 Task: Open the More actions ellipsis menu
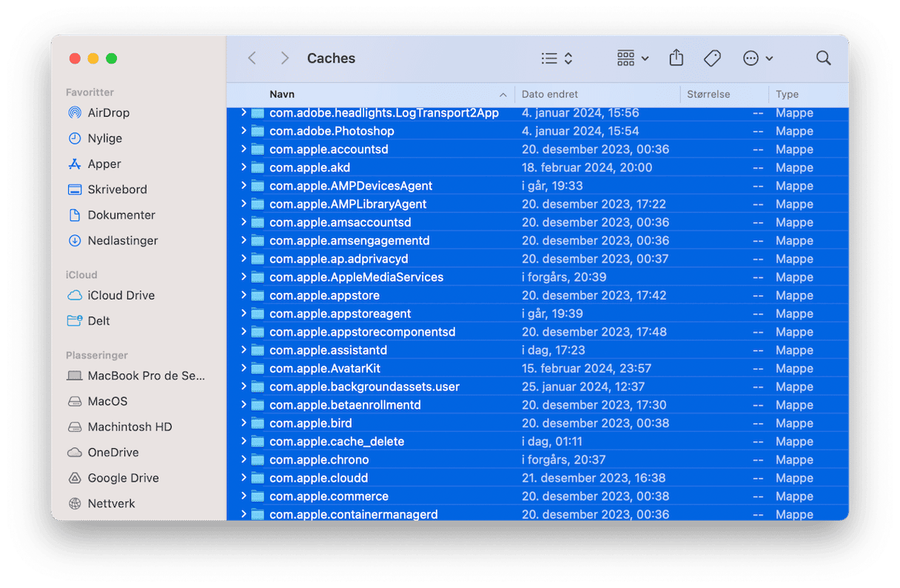tap(758, 58)
